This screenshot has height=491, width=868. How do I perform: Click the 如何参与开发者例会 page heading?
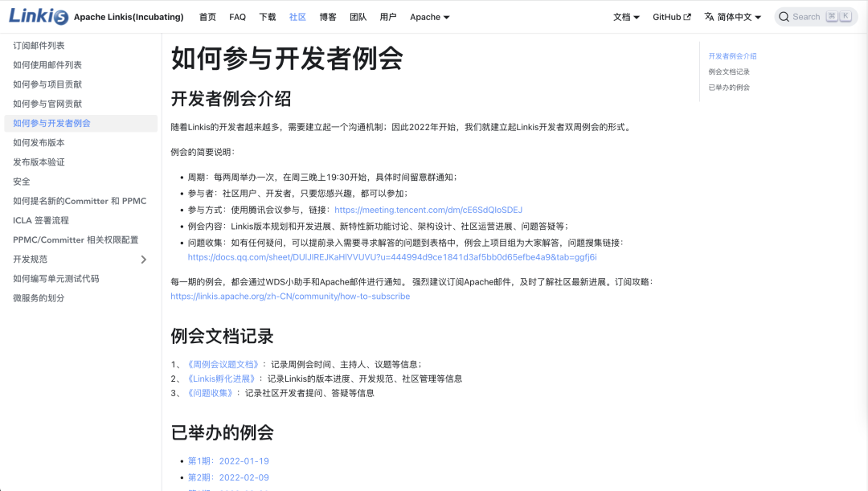(287, 58)
